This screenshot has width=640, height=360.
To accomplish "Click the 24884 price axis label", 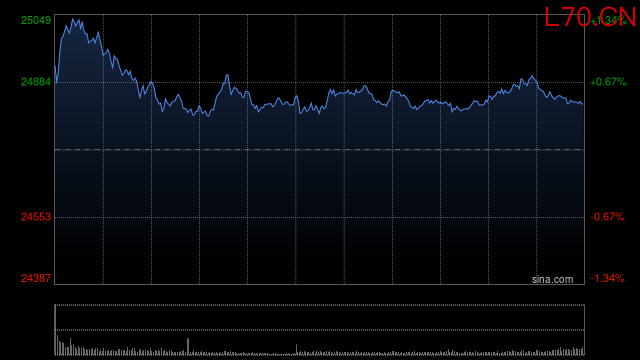I will coord(36,82).
